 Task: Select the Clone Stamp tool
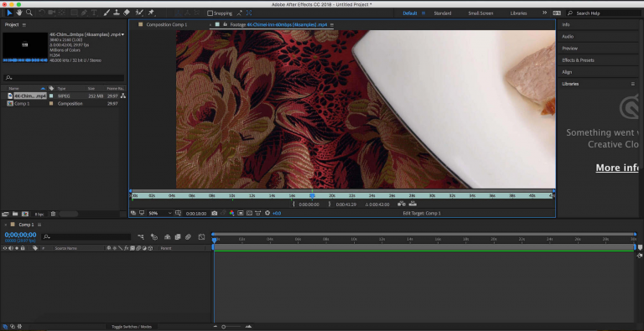point(117,13)
